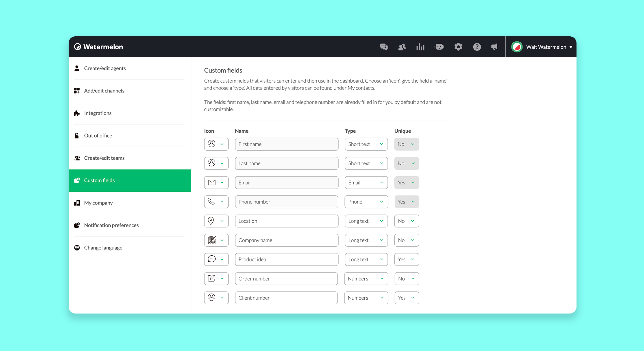
Task: Change Unique setting for Product idea
Action: (x=407, y=259)
